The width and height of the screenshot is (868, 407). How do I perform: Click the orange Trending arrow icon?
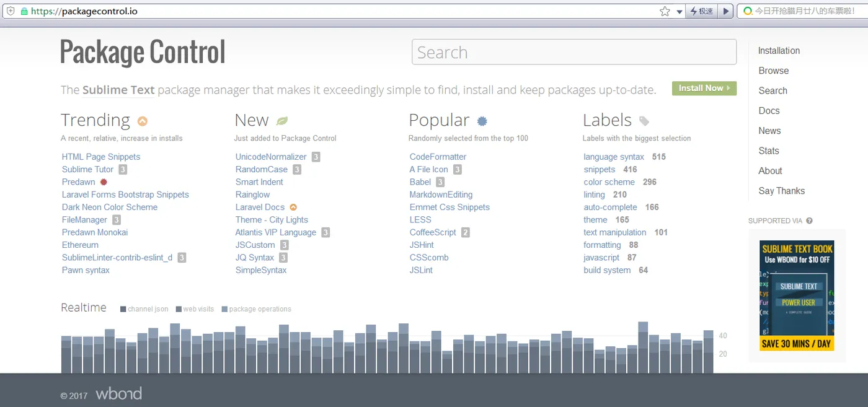(x=143, y=121)
